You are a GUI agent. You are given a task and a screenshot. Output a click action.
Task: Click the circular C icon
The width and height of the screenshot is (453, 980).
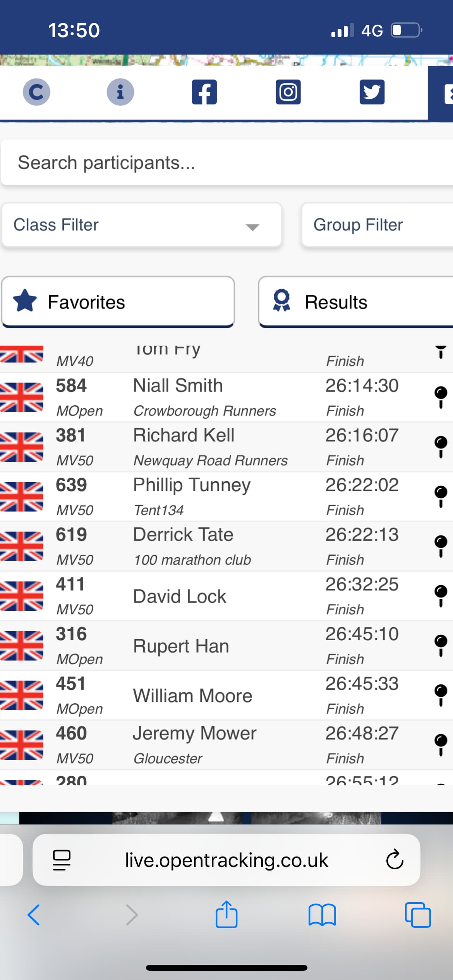click(36, 92)
